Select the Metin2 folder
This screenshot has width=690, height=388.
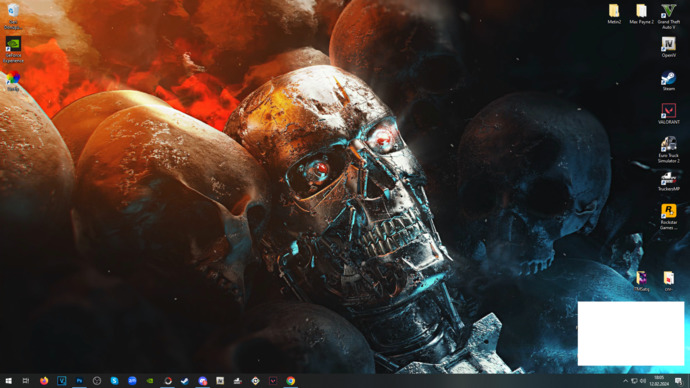pos(614,14)
